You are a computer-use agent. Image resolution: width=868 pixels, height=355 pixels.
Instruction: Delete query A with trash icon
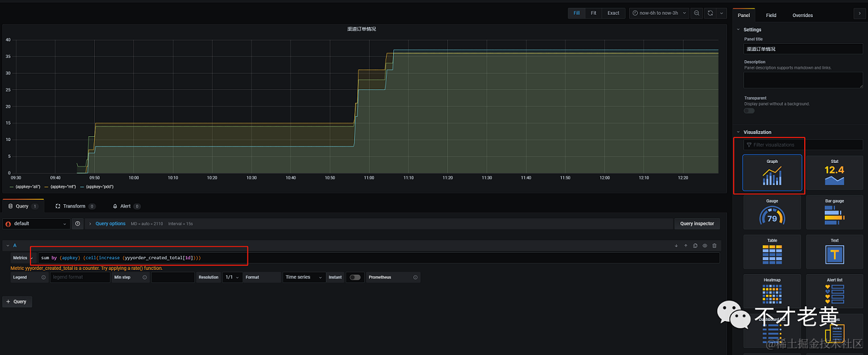click(714, 246)
